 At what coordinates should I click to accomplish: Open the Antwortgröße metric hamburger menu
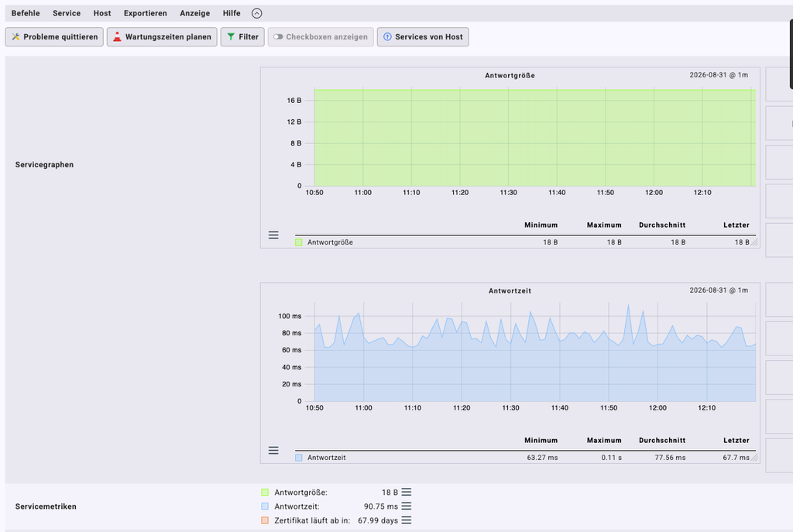(407, 492)
